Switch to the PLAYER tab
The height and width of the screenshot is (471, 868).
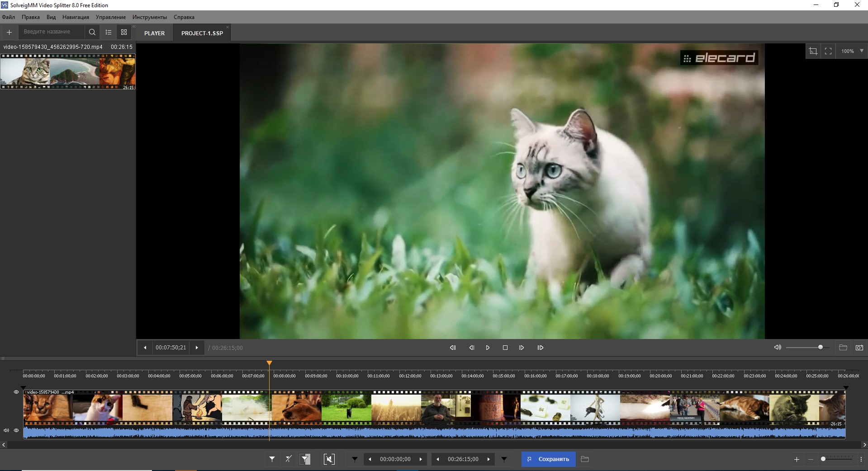click(x=154, y=33)
